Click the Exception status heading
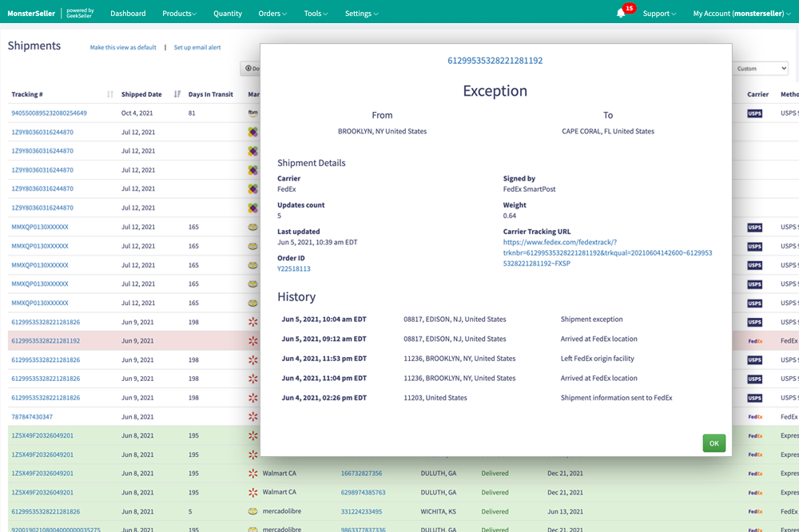799x532 pixels. click(495, 91)
